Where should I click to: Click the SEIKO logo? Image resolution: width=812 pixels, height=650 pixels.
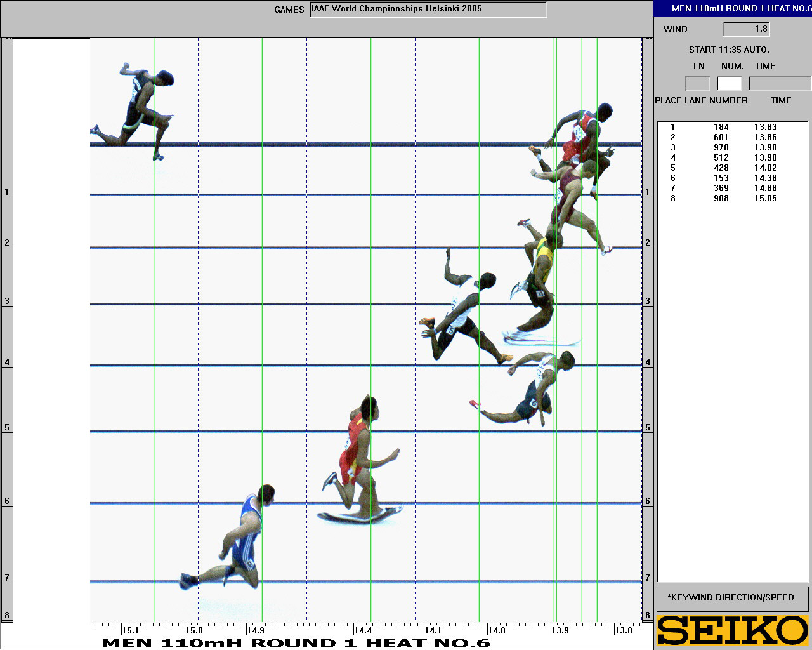tap(733, 630)
